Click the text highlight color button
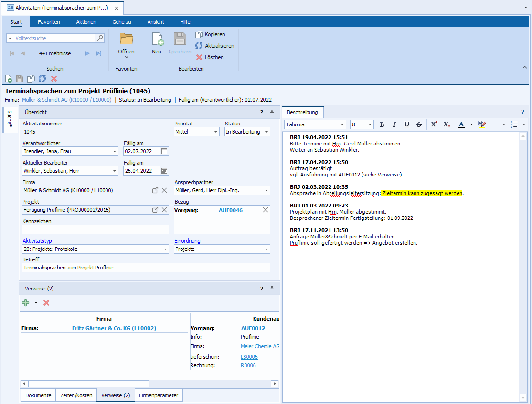This screenshot has width=532, height=404. coord(481,124)
